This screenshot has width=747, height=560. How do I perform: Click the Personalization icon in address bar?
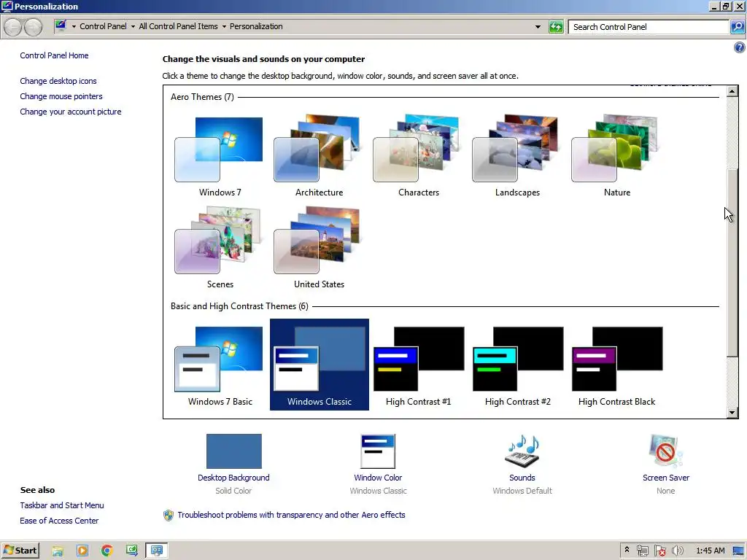[61, 26]
